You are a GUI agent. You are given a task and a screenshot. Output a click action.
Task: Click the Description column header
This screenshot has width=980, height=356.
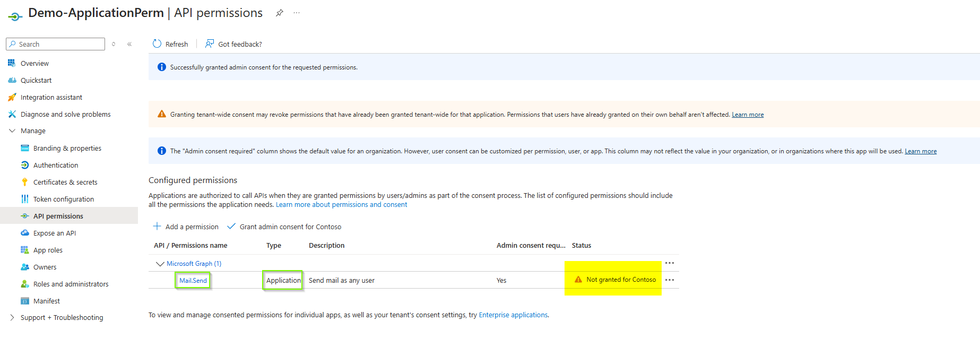(x=327, y=246)
